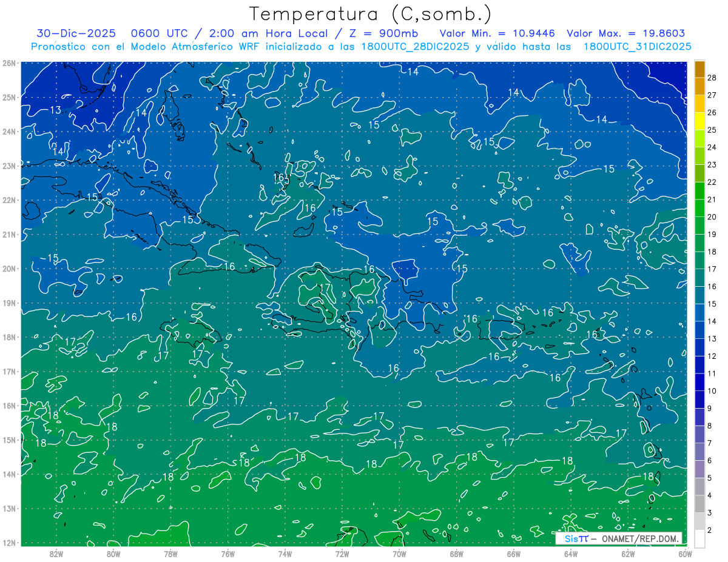Click color scale label "27"
Viewport: 728px width, 562px height.
click(712, 95)
